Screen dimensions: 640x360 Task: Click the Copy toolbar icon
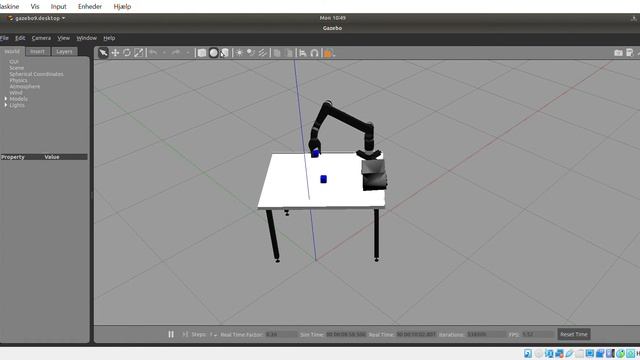pyautogui.click(x=277, y=53)
